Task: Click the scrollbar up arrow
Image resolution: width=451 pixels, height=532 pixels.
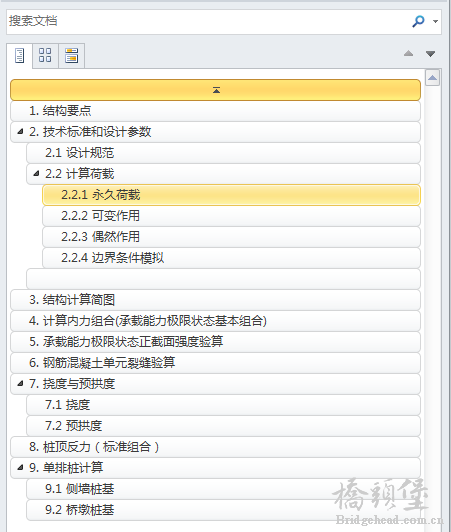Action: click(432, 78)
